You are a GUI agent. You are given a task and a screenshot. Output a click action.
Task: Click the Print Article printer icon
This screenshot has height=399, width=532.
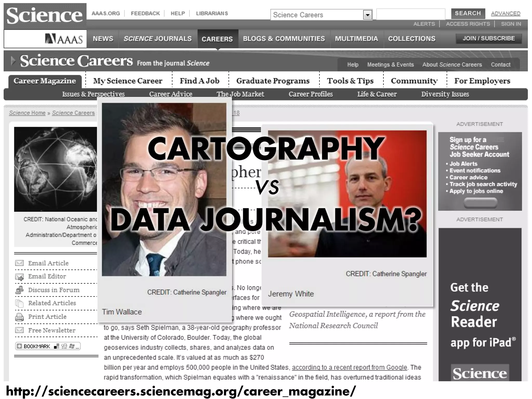click(19, 317)
